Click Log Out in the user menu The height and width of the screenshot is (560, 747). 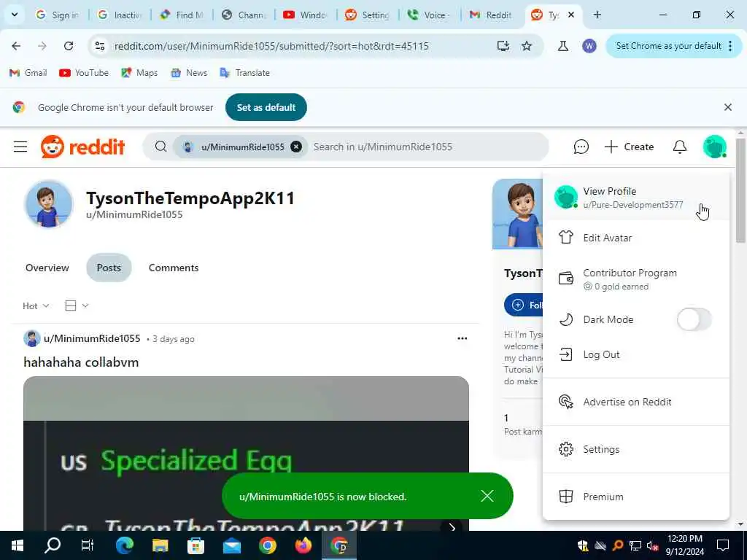(635, 355)
